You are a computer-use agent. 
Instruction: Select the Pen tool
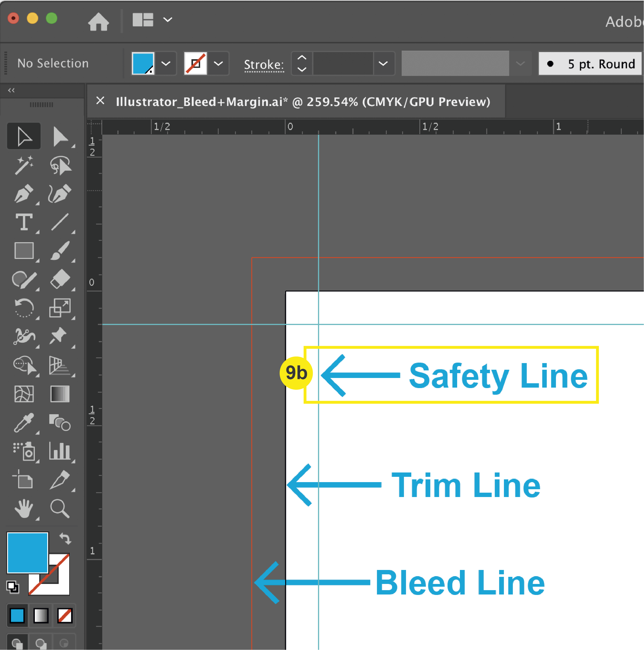(x=24, y=193)
